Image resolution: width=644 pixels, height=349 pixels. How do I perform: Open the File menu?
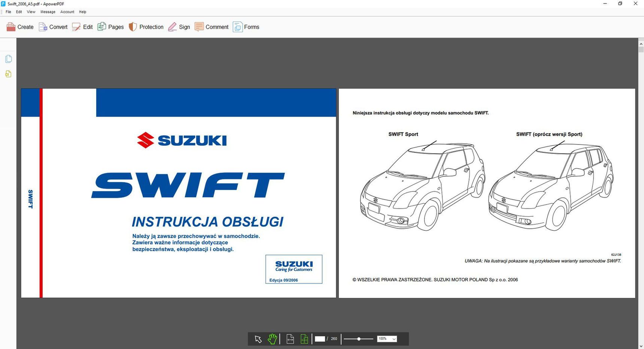point(8,12)
